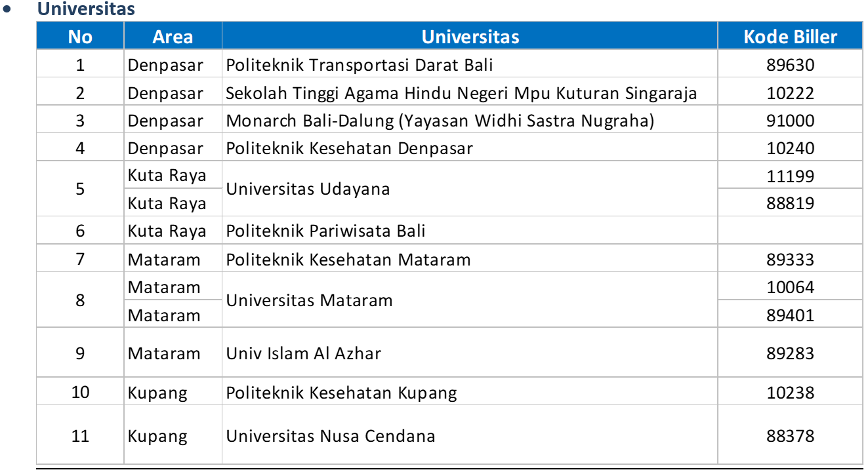Viewport: 868px width, 474px height.
Task: Click the Monarch Bali-Dalung cell
Action: (x=470, y=120)
